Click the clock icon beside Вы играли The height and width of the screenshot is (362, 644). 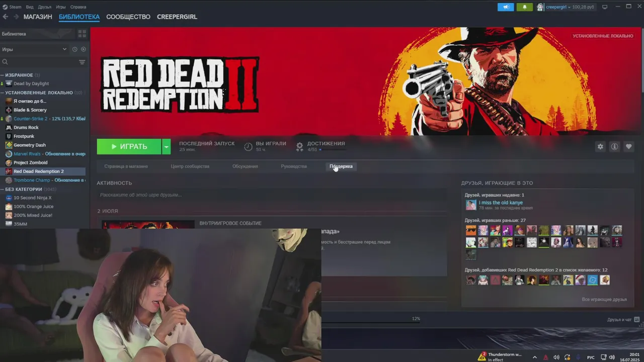coord(248,146)
